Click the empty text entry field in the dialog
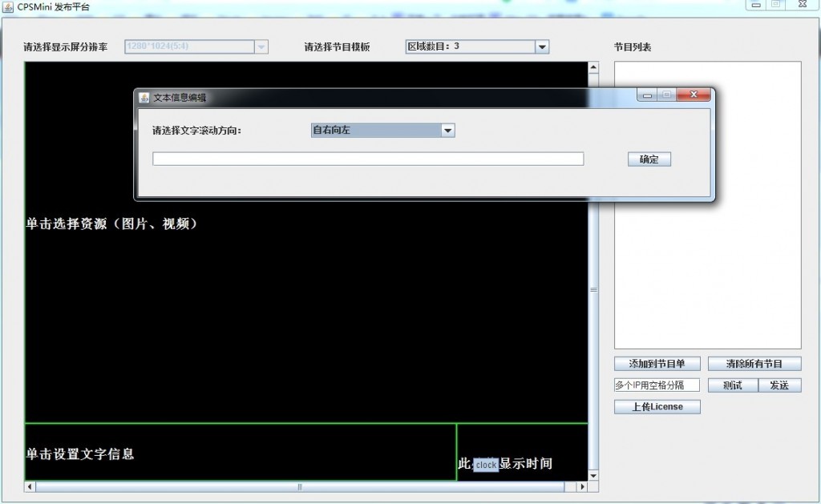This screenshot has width=821, height=504. point(368,158)
